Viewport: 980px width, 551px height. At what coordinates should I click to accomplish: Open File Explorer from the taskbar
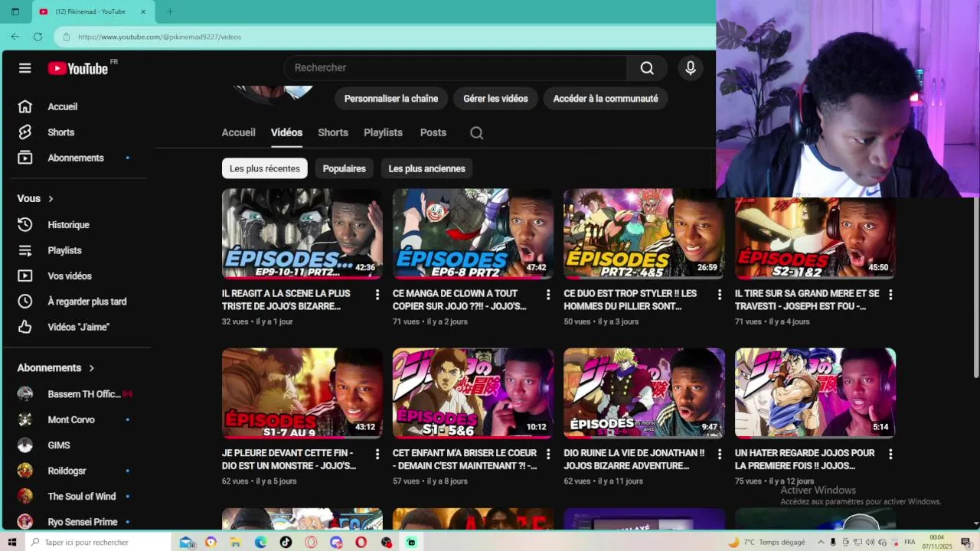236,542
